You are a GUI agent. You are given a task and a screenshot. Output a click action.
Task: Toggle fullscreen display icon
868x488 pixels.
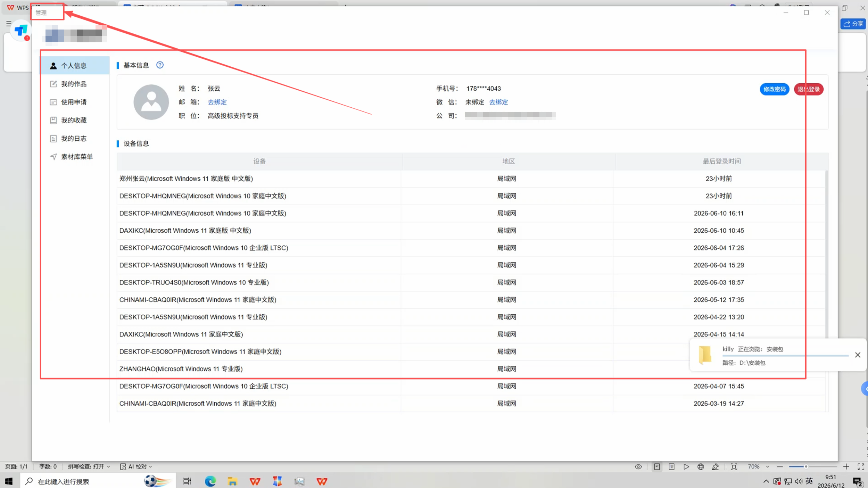[x=861, y=466]
